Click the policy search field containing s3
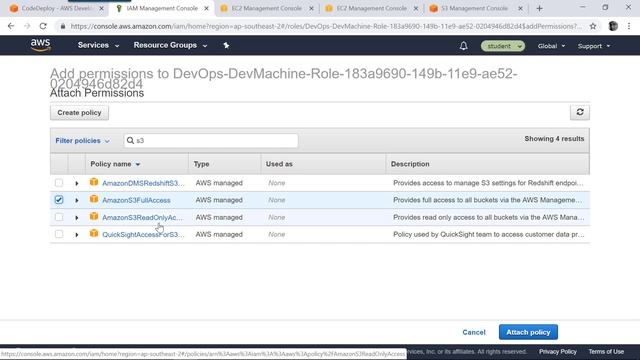 pos(211,140)
